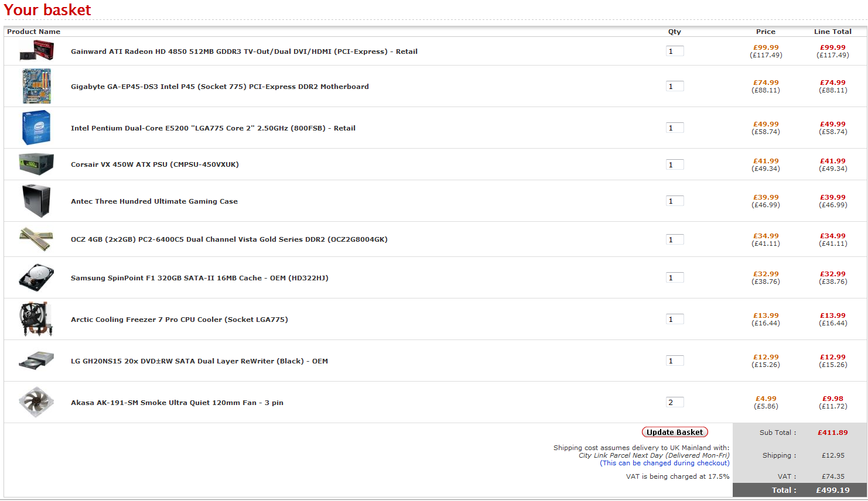Click quantity field for LG DVD ReWriter

[675, 361]
